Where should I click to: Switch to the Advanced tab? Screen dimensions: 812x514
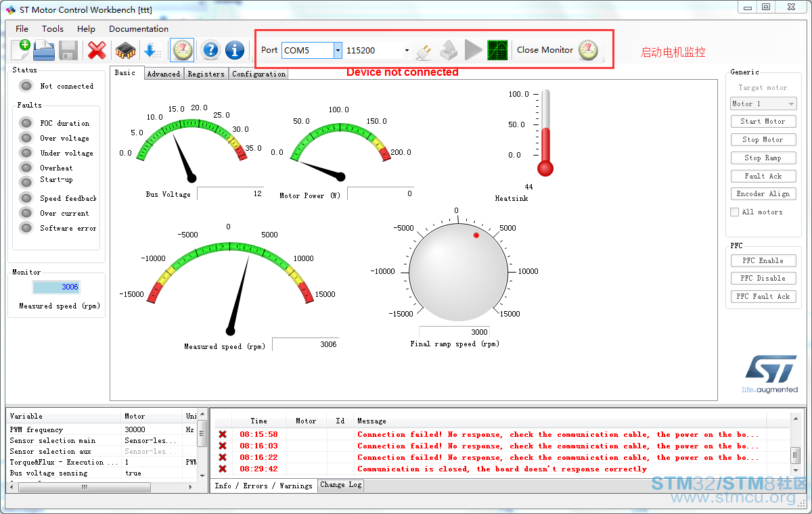164,74
